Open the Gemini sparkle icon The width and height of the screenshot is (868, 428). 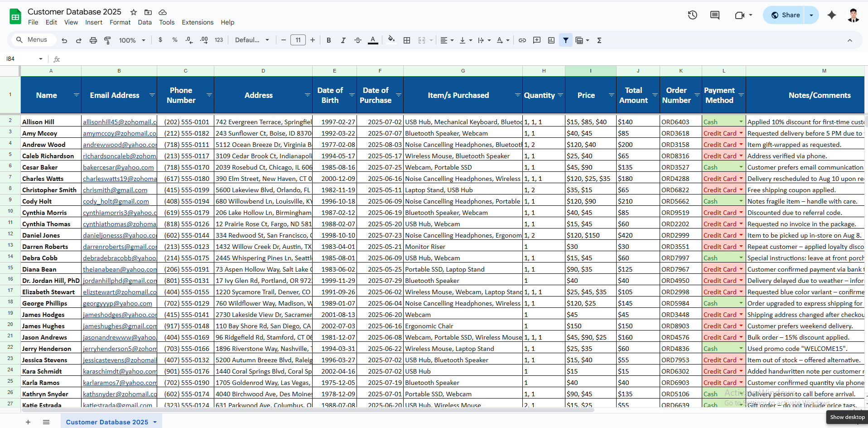coord(832,15)
